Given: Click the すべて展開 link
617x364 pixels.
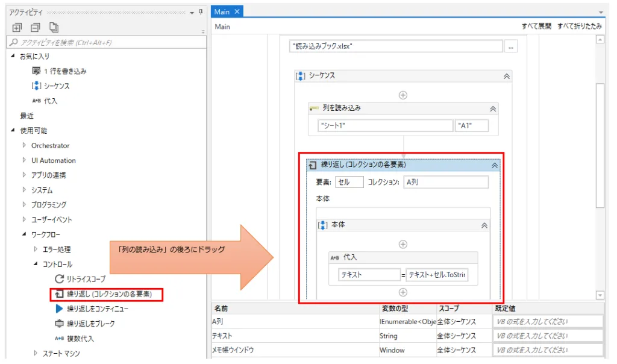Looking at the screenshot, I should [536, 27].
